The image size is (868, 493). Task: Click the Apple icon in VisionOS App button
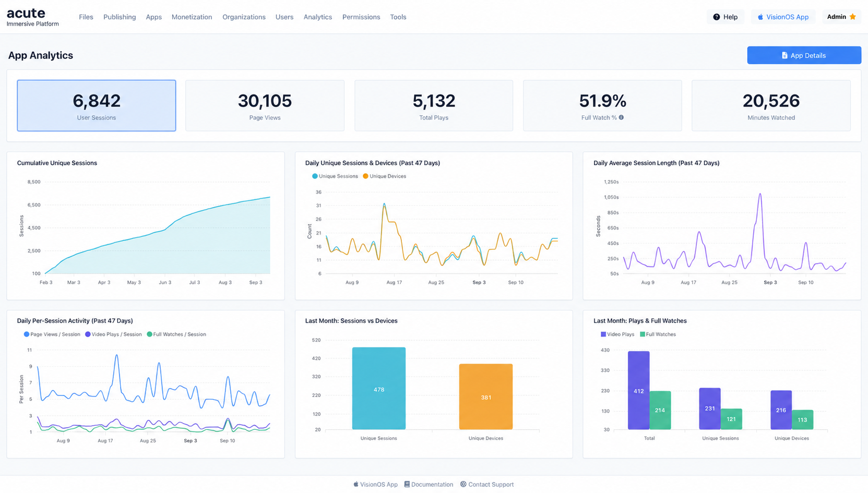coord(760,17)
